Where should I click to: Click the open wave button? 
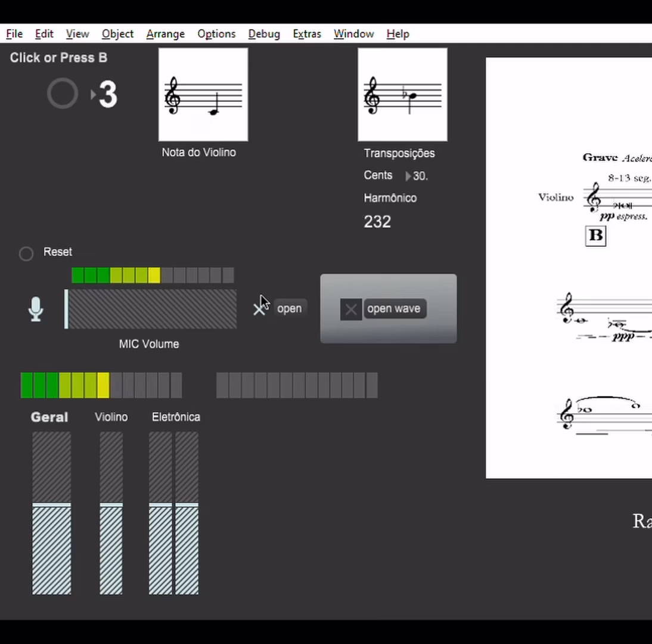pos(395,309)
